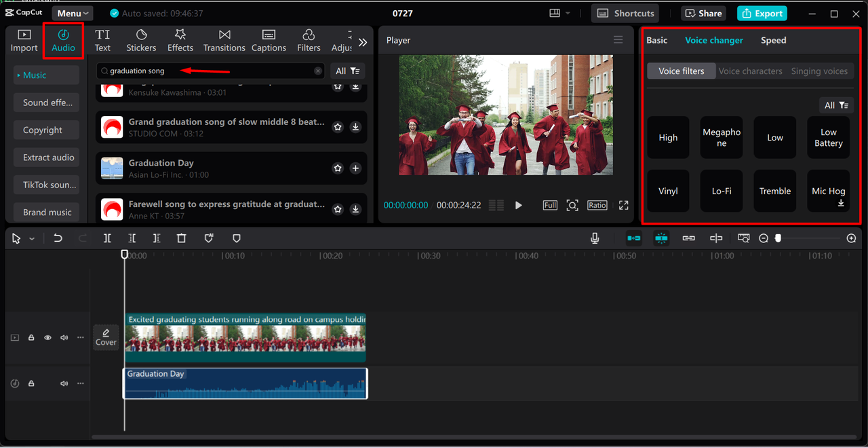The height and width of the screenshot is (448, 868).
Task: Switch to the Transitions tab
Action: tap(224, 41)
